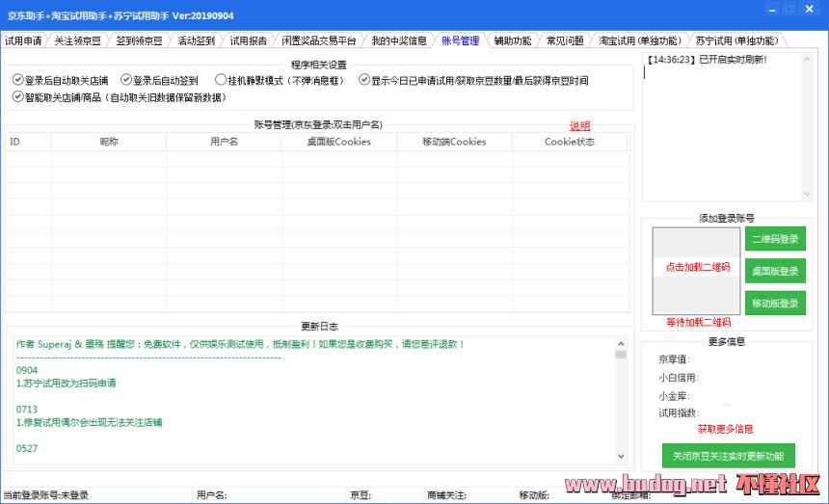Image resolution: width=829 pixels, height=504 pixels.
Task: Click message log scrollbar down arrow
Action: [x=806, y=194]
